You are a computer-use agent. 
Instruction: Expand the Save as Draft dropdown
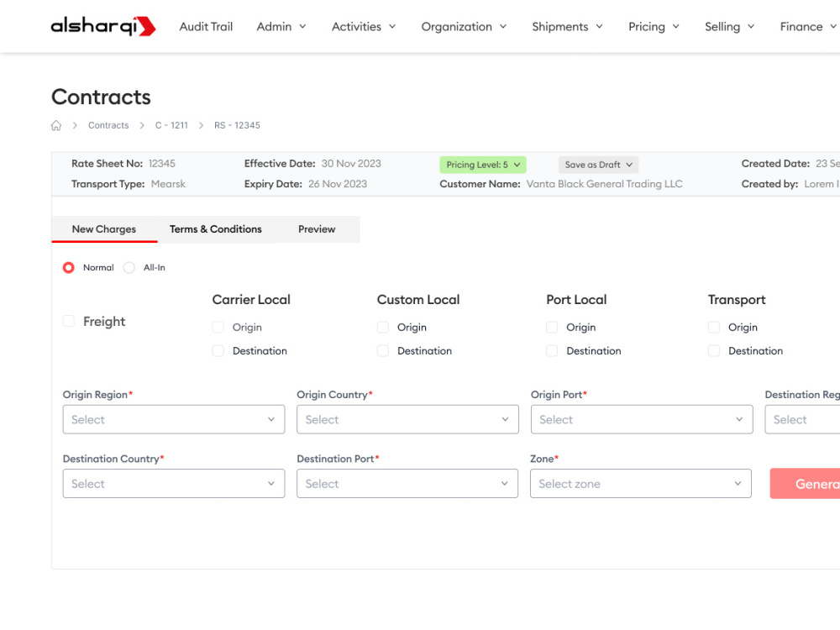598,165
